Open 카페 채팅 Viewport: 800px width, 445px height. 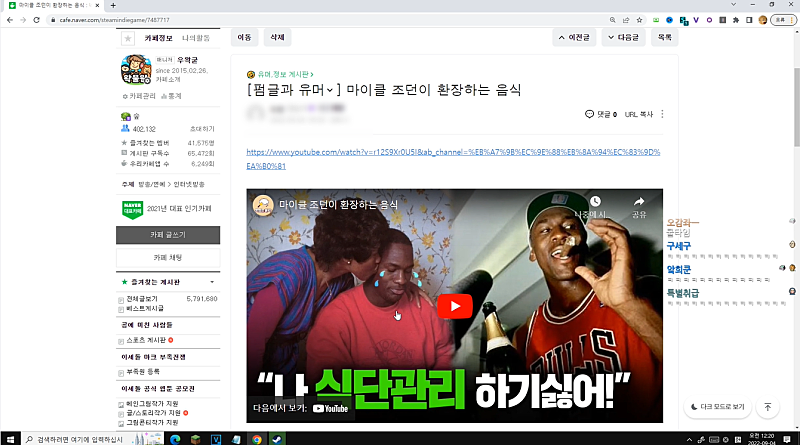pyautogui.click(x=168, y=258)
